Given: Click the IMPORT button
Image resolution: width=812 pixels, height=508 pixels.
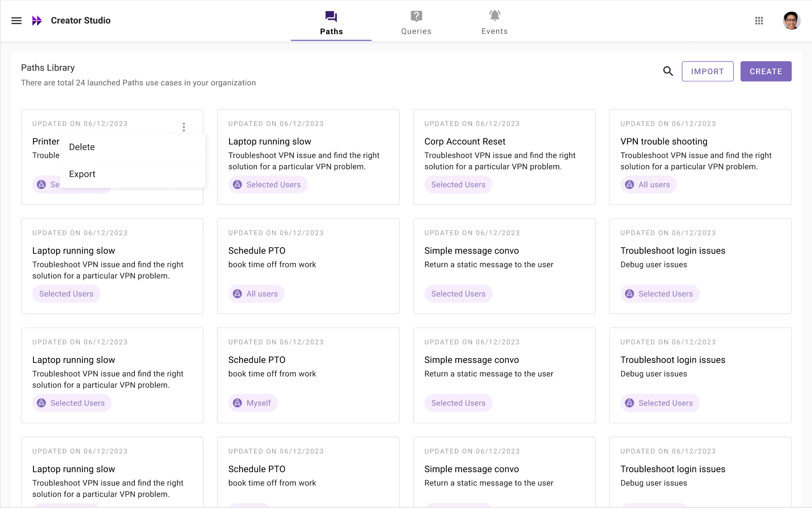Looking at the screenshot, I should tap(707, 71).
